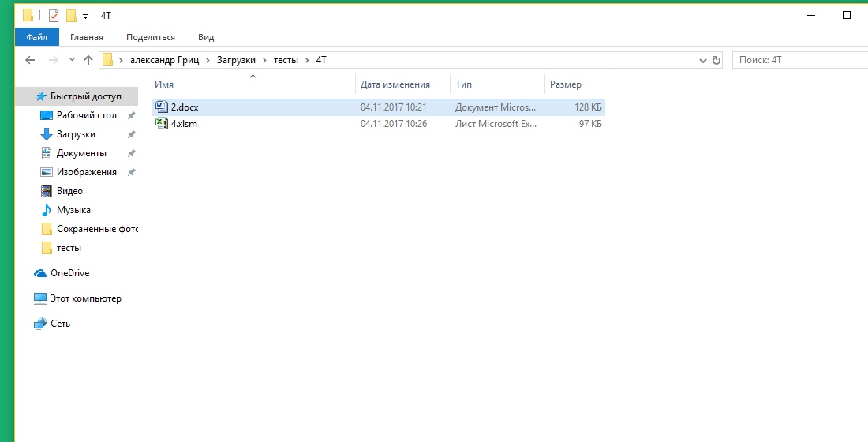Click the 128 КБ size cell
The height and width of the screenshot is (442, 868).
point(588,107)
